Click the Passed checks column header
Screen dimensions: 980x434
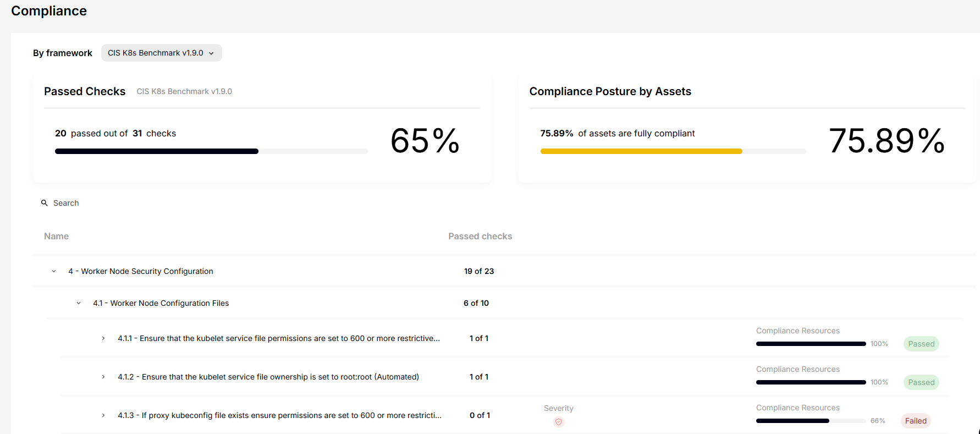(x=480, y=236)
